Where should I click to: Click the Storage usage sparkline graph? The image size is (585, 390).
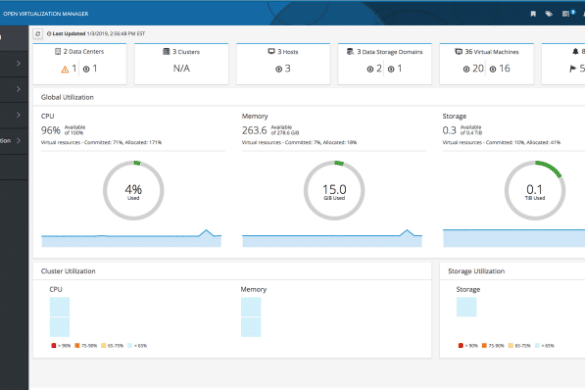coord(514,238)
